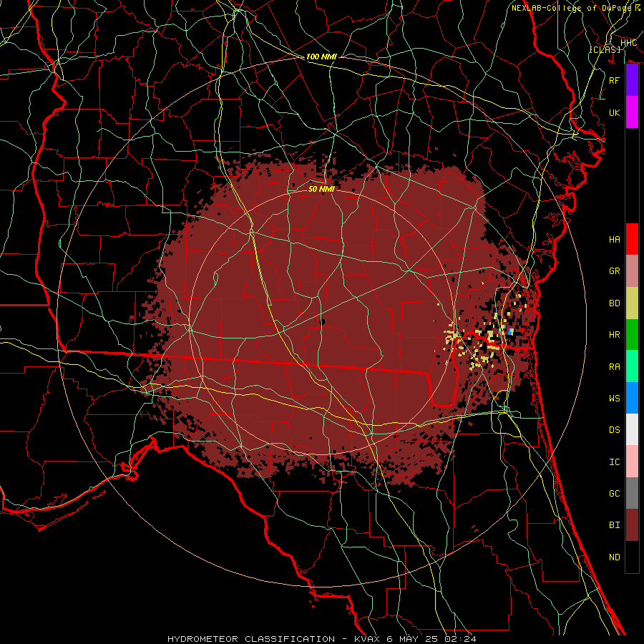644x644 pixels.
Task: Click the RA legend label
Action: pyautogui.click(x=615, y=366)
